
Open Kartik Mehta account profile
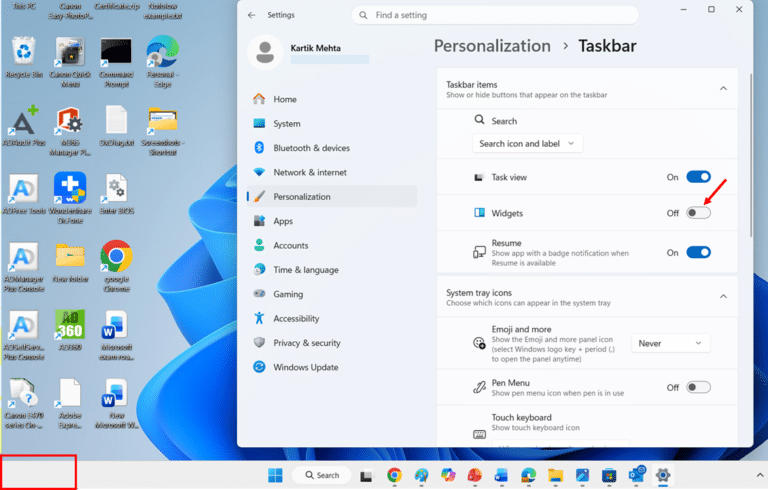[x=309, y=52]
